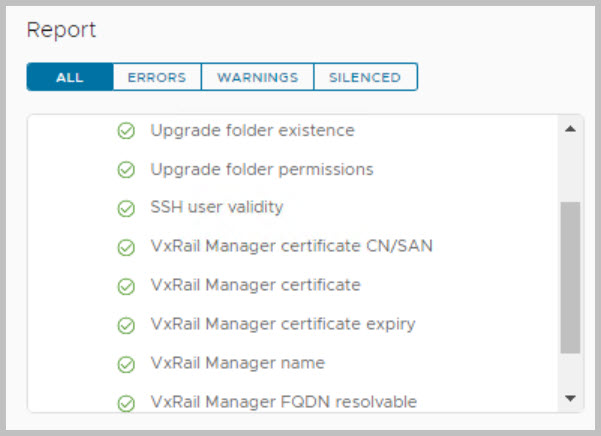Click green check icon beside Upgrade folder existence

tap(126, 131)
